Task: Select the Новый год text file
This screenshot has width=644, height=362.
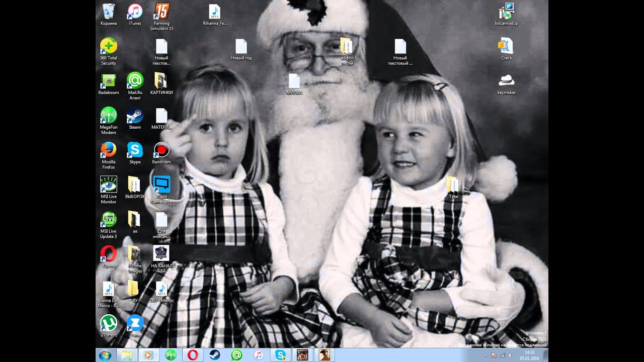Action: (x=241, y=49)
